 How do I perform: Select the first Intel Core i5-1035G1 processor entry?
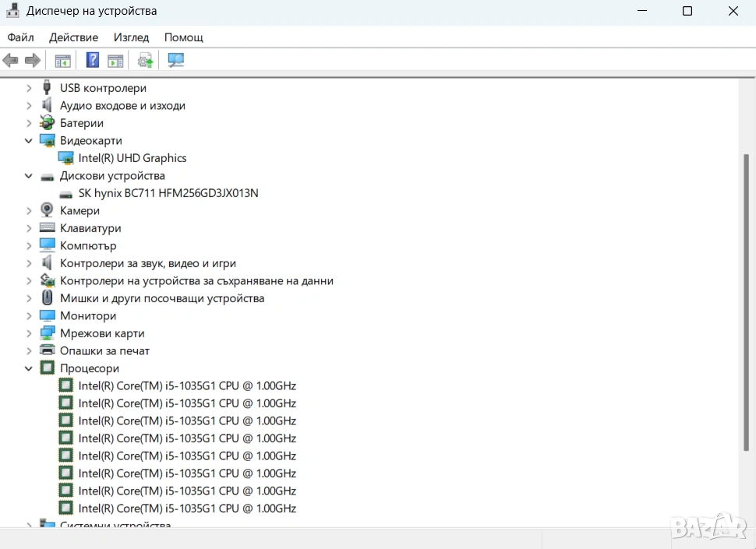187,385
